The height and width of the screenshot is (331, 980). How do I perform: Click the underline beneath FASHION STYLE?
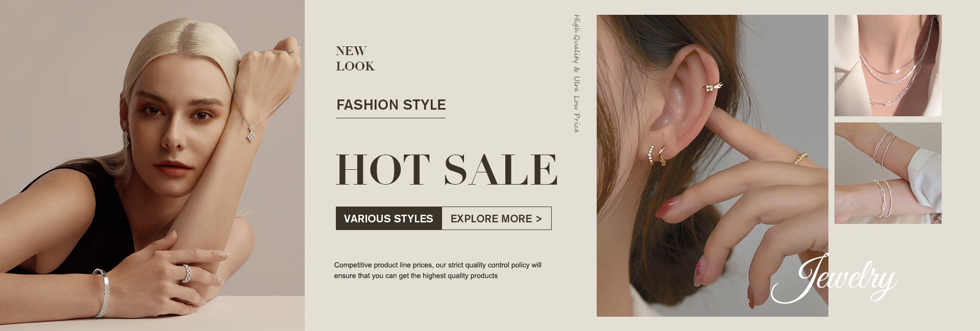(x=391, y=118)
